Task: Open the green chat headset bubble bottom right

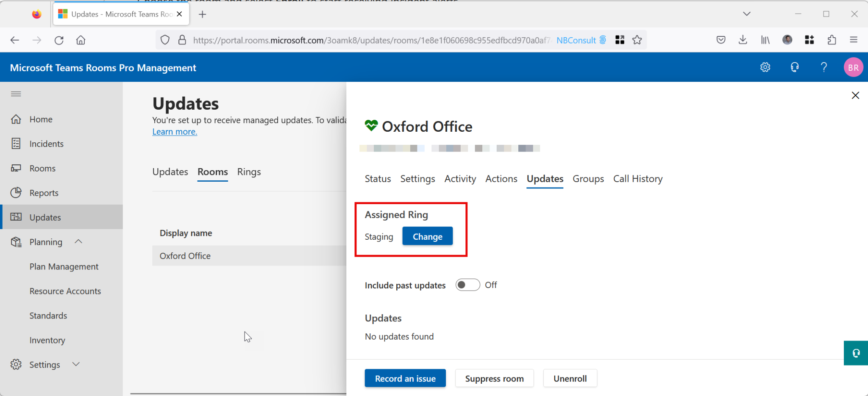Action: 856,353
